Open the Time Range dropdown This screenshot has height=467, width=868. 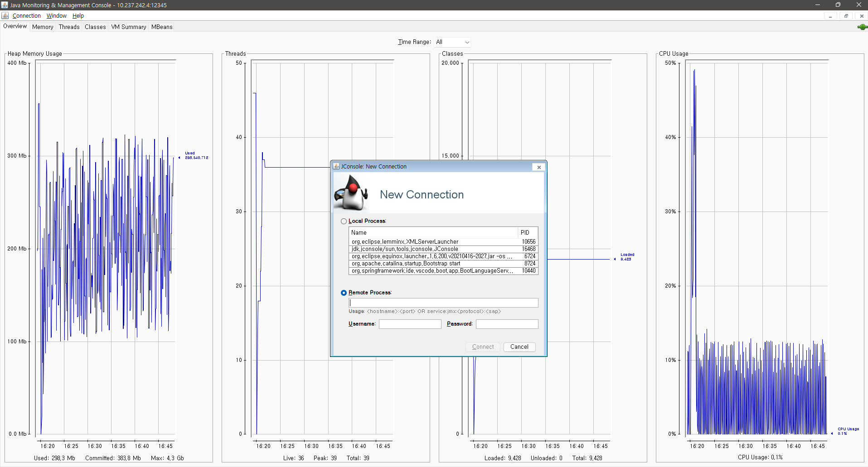point(453,42)
